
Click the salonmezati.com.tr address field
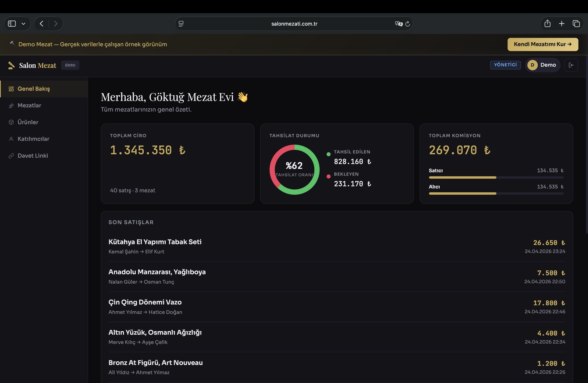(294, 24)
